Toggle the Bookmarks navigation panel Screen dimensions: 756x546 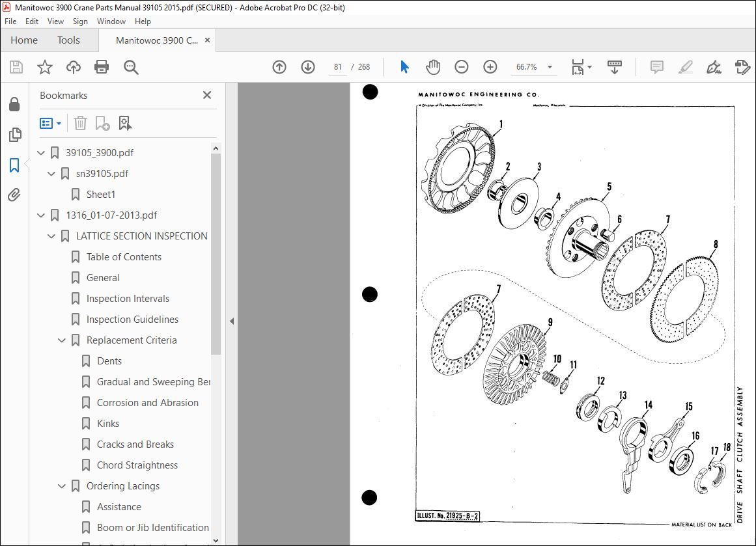click(14, 165)
